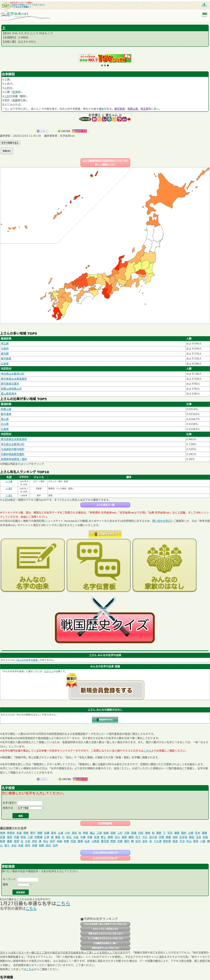Click the lower LINEで送る button above 名字検索
Viewport: 210px width, 980px height.
click(x=65, y=779)
